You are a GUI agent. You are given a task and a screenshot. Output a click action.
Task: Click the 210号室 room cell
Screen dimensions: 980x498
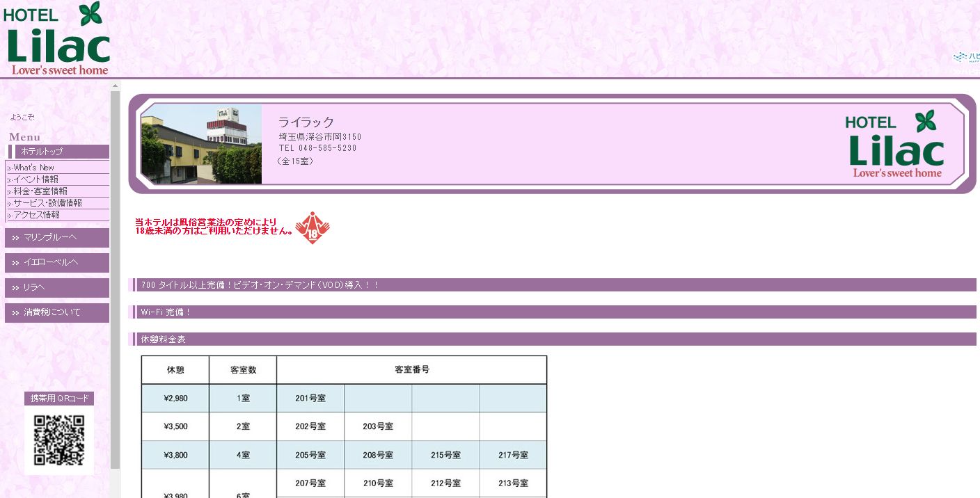click(378, 483)
